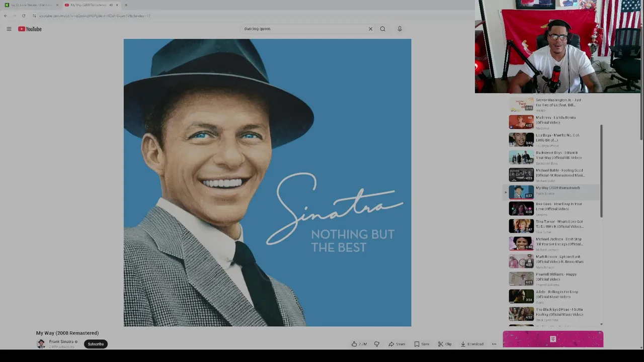Image resolution: width=644 pixels, height=362 pixels.
Task: Click the playlist panel vertical scrollbar
Action: [601, 171]
